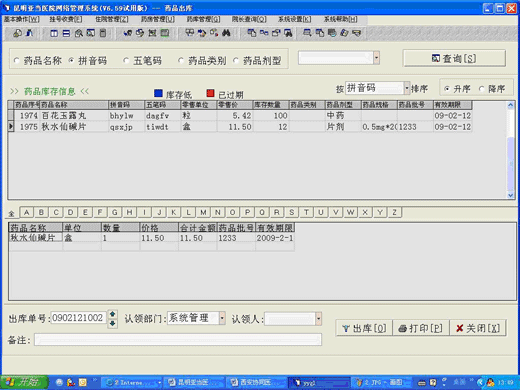The width and height of the screenshot is (520, 390).
Task: Increase 出库单号 with the up spinner arrow
Action: 112,314
